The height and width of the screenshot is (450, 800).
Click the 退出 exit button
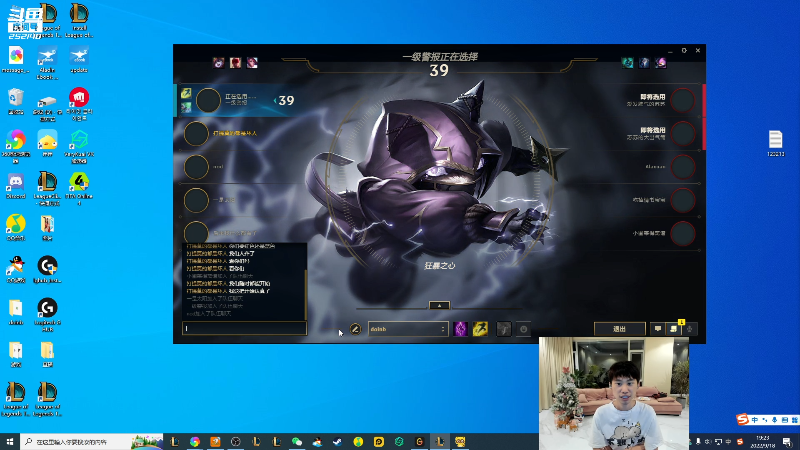(619, 329)
